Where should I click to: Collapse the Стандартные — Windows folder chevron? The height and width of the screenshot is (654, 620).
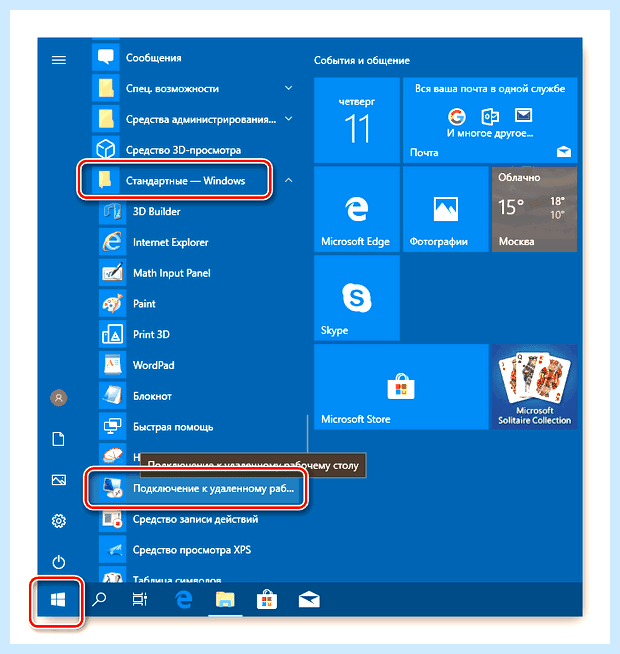(288, 180)
